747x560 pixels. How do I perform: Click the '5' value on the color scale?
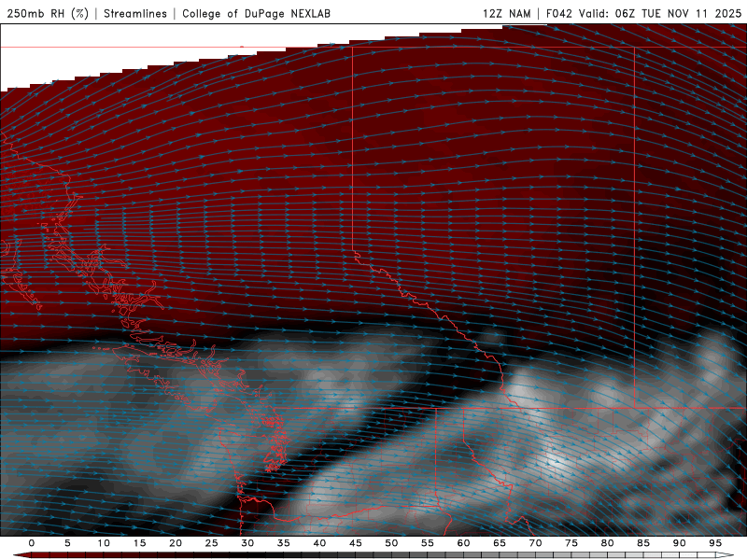coord(67,543)
